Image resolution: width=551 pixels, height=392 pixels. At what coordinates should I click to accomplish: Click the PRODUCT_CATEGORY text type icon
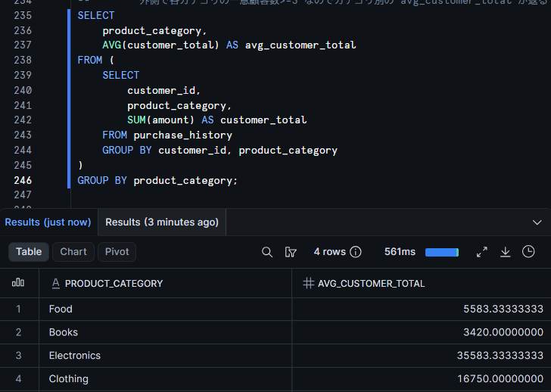click(x=55, y=283)
